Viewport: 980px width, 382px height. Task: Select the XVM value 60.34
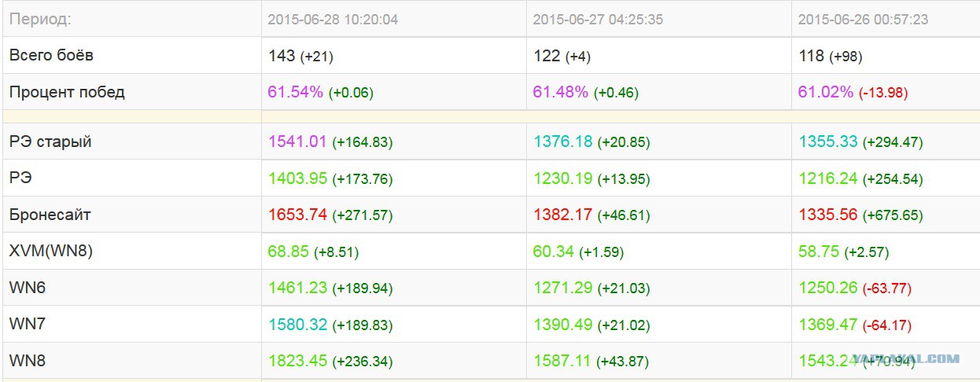(554, 252)
